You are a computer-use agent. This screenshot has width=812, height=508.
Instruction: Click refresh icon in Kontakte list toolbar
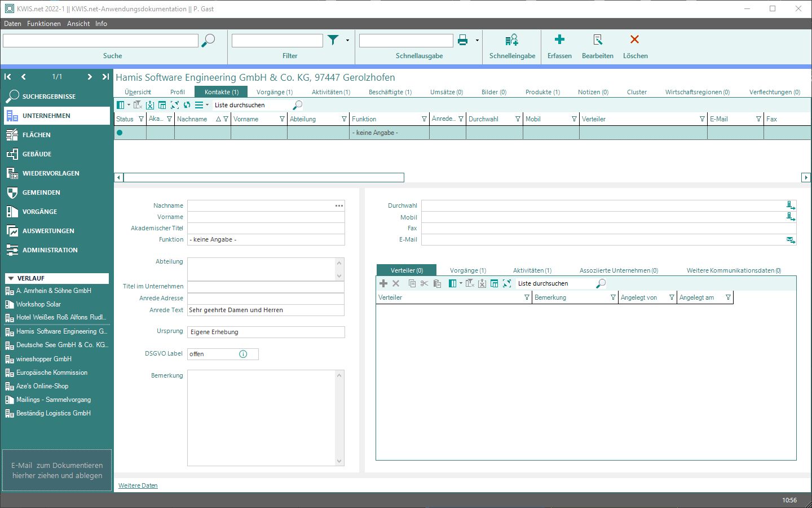coord(187,105)
